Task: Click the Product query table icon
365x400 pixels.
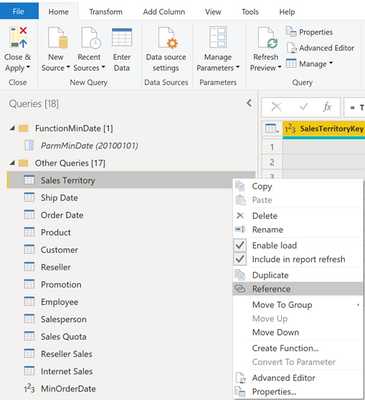Action: coord(29,232)
